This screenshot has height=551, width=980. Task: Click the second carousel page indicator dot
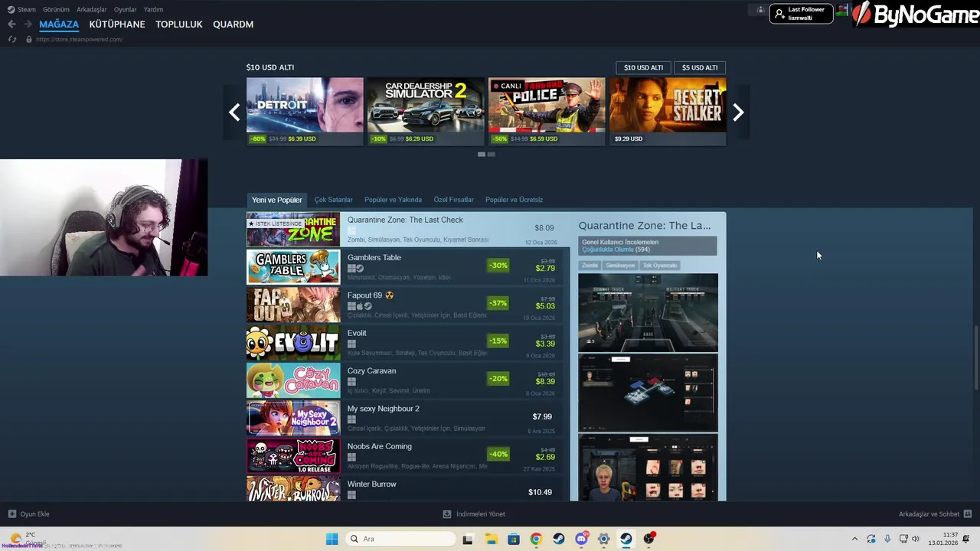492,155
